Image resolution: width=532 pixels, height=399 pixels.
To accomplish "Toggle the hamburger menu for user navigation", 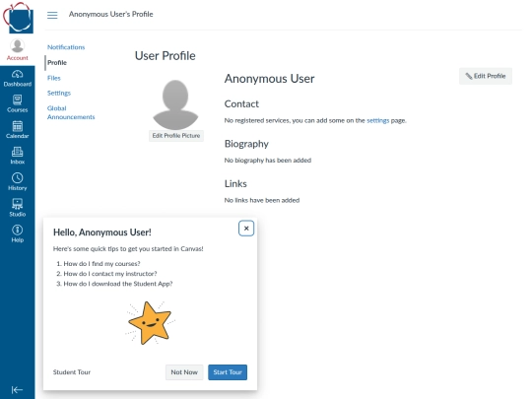I will point(52,15).
